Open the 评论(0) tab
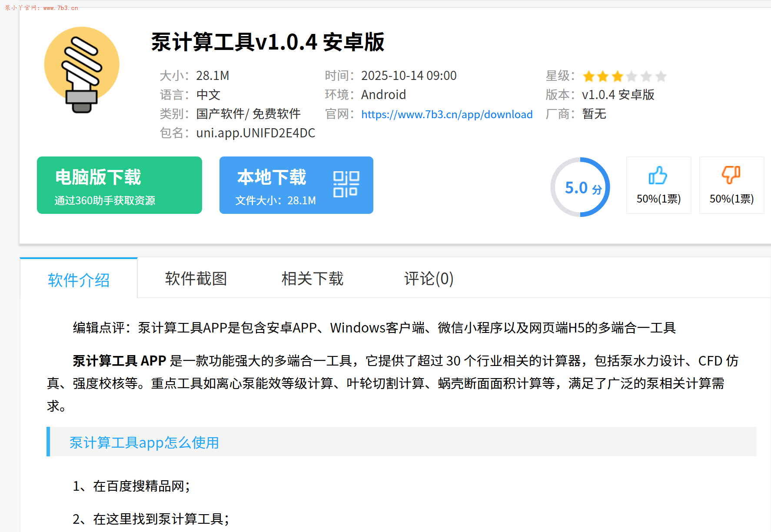 428,279
